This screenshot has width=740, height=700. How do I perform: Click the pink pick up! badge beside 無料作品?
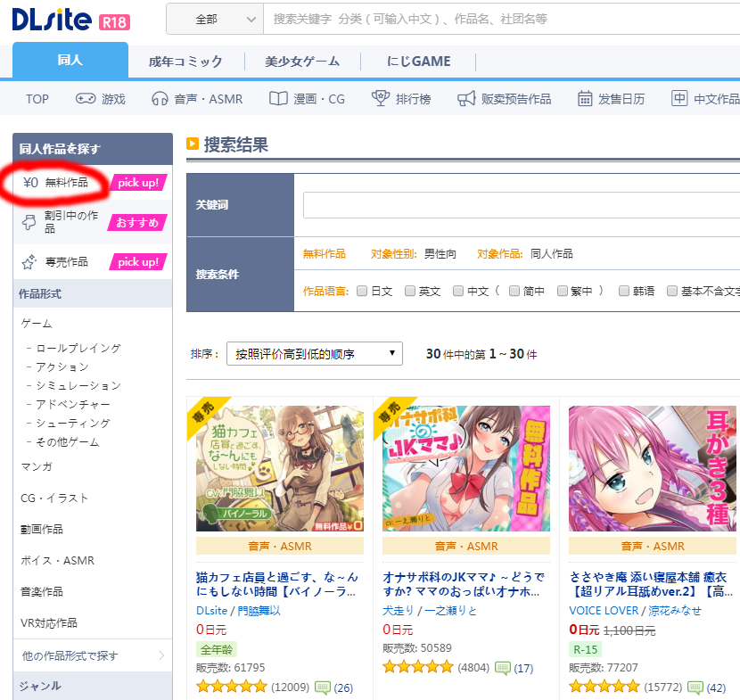coord(138,183)
